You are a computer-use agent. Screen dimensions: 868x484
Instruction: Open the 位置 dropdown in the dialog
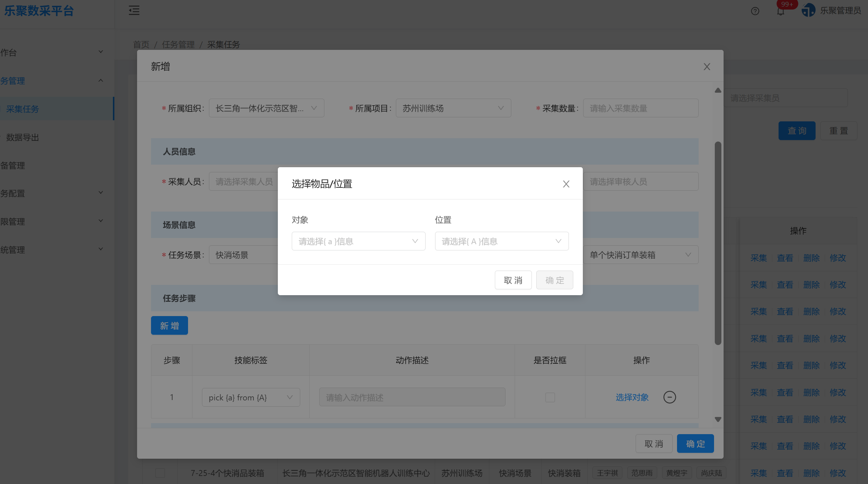[501, 241]
